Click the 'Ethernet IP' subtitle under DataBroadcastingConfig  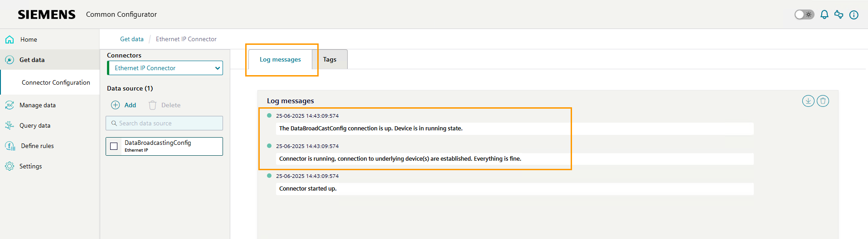coord(136,150)
